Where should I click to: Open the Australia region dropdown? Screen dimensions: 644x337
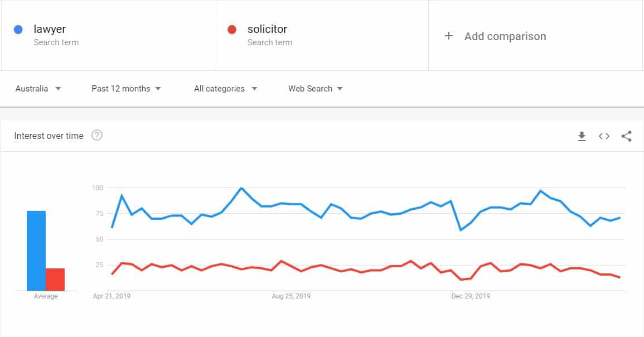coord(38,89)
